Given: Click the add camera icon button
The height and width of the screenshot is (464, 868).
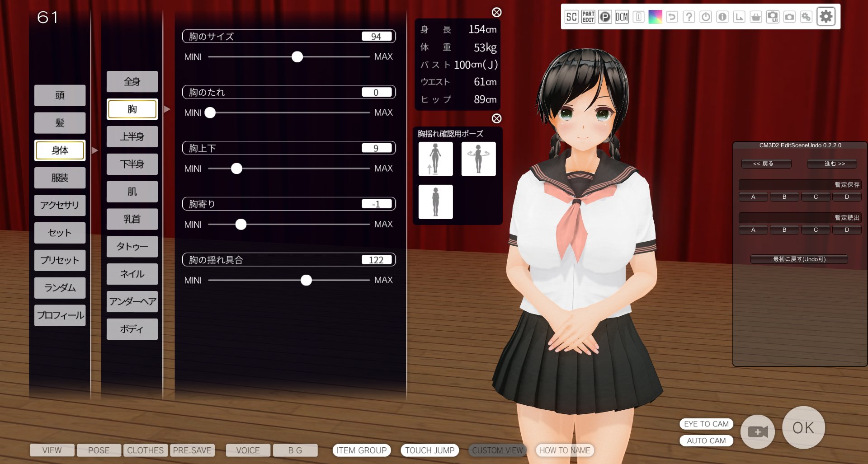Looking at the screenshot, I should 758,431.
